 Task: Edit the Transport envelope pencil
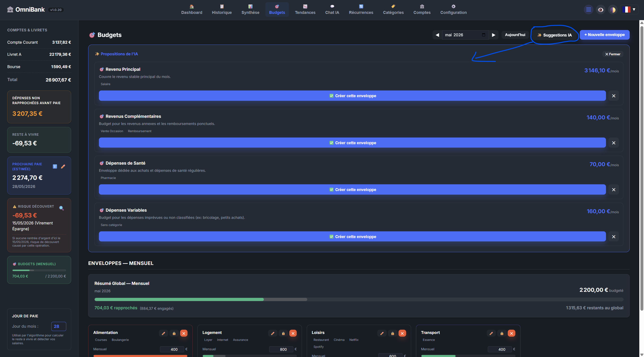click(x=491, y=333)
